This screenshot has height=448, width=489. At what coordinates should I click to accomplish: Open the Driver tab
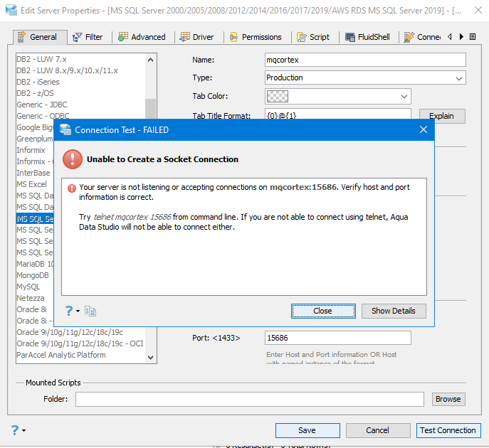point(196,37)
